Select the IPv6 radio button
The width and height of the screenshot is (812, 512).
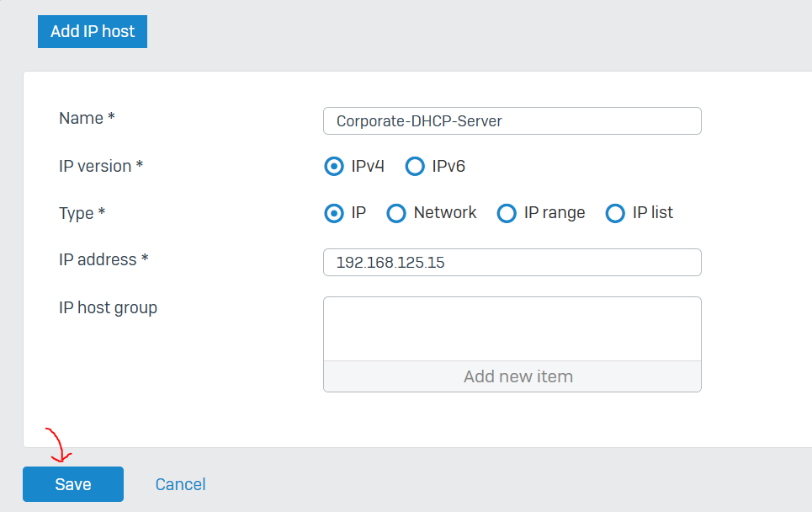point(415,167)
